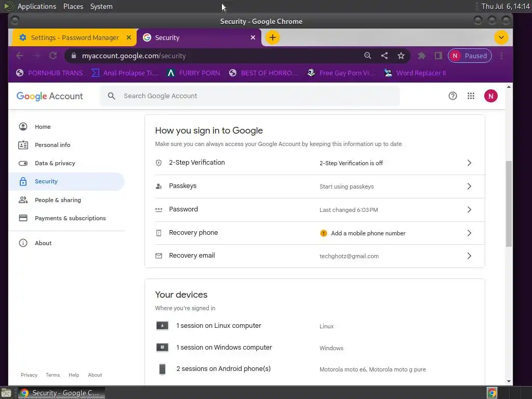Open Chrome three-dot menu
532x399 pixels.
(x=501, y=56)
